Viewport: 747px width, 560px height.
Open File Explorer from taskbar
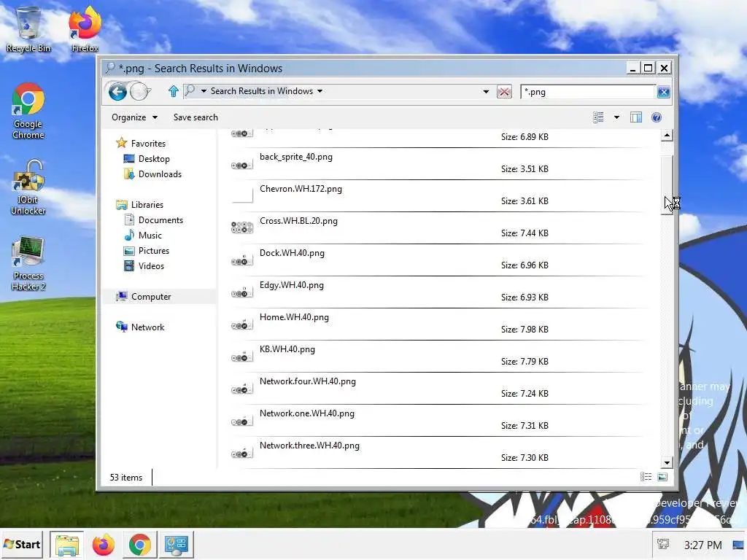[66, 545]
